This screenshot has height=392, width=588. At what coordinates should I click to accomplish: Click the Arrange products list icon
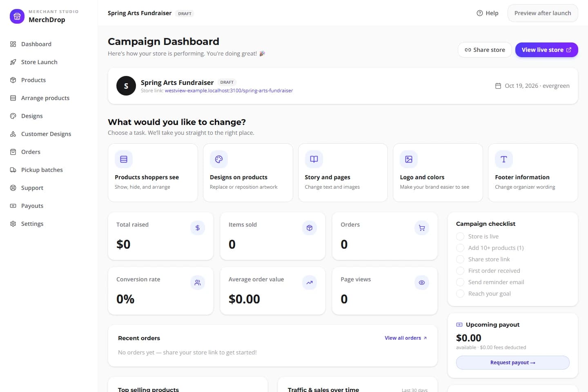13,98
